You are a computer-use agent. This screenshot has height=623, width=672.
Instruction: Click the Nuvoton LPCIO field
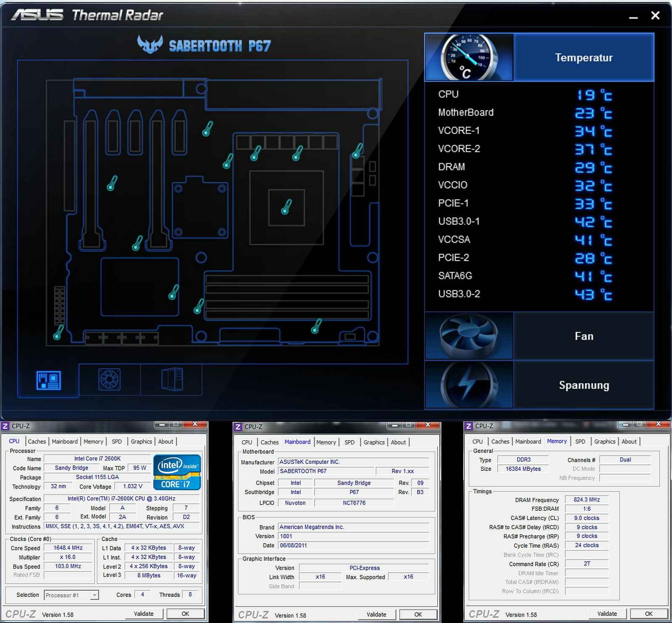(295, 503)
